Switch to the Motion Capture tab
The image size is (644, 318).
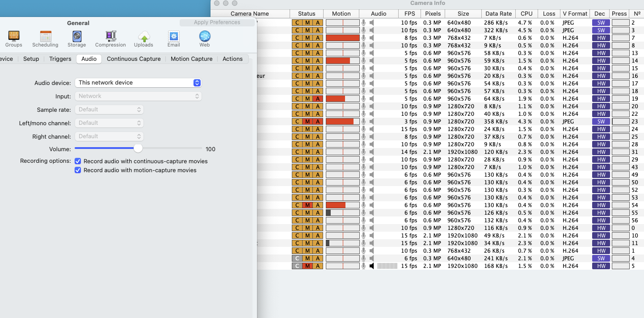(191, 59)
